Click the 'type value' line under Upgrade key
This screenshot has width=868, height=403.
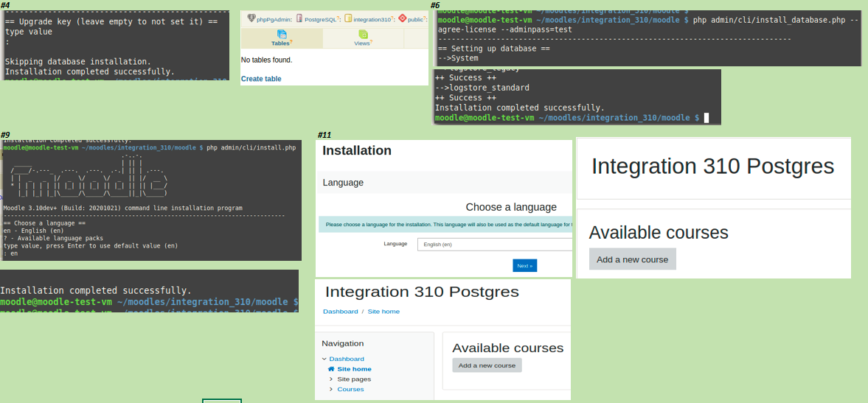pos(29,32)
